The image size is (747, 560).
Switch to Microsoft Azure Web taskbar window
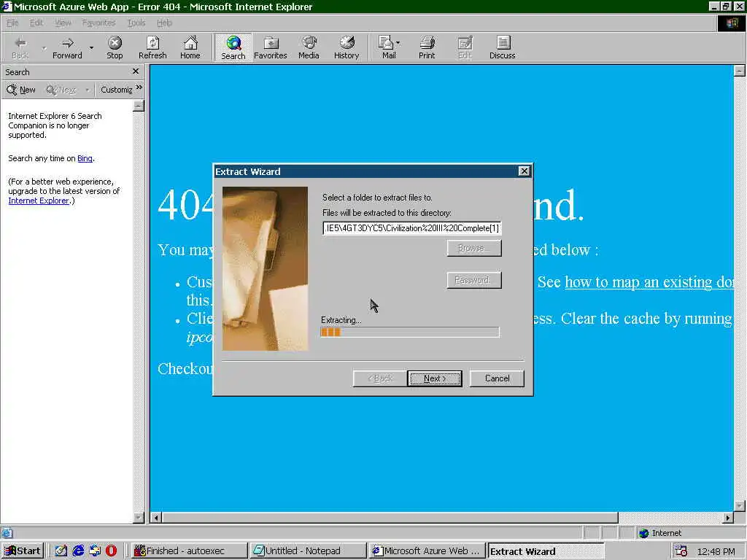coord(427,551)
